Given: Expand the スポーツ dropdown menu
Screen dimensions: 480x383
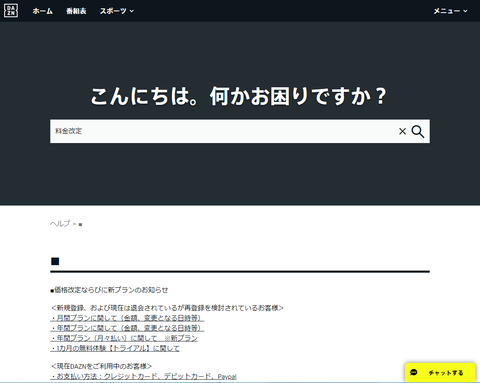Looking at the screenshot, I should click(117, 11).
